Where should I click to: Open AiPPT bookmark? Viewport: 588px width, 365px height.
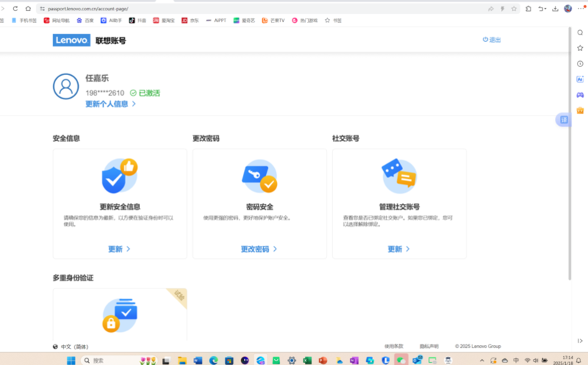[217, 21]
